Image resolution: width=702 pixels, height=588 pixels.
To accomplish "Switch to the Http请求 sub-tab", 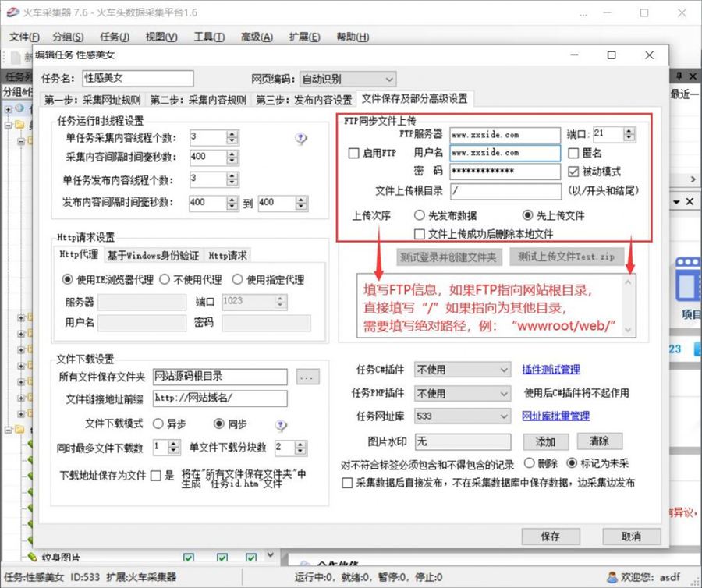I will [x=228, y=255].
